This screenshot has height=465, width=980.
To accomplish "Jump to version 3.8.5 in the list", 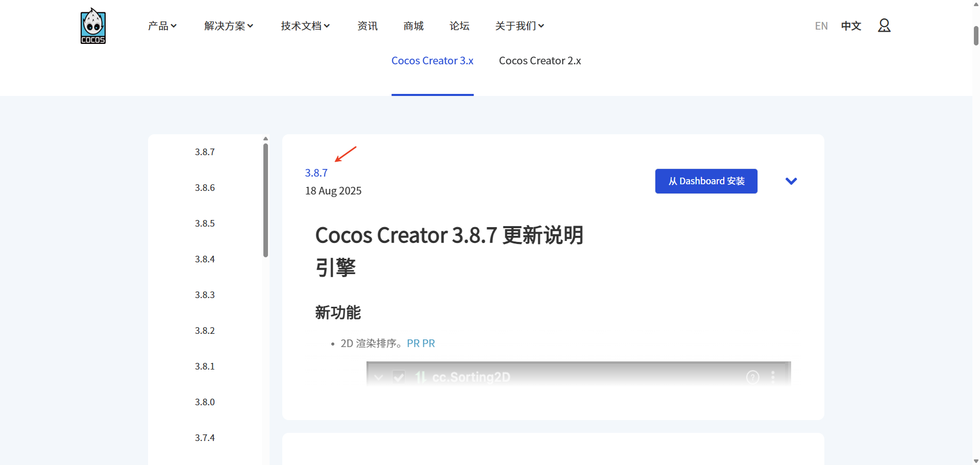I will [x=205, y=224].
